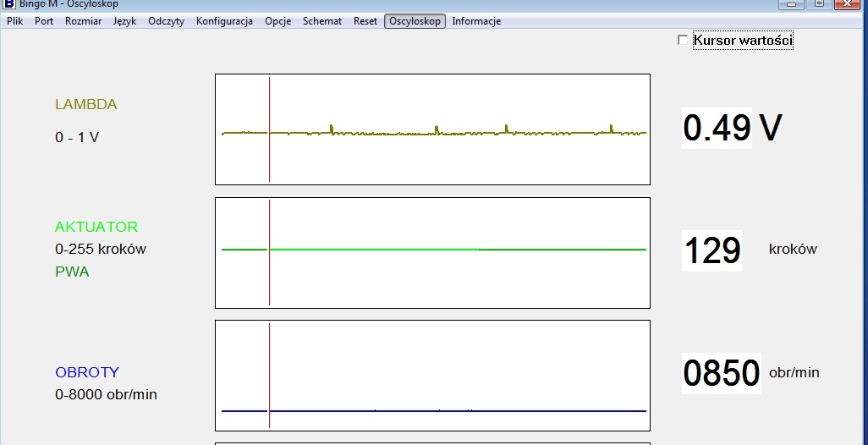Click the 0 - 1 V range text
This screenshot has height=445, width=868.
pos(77,137)
